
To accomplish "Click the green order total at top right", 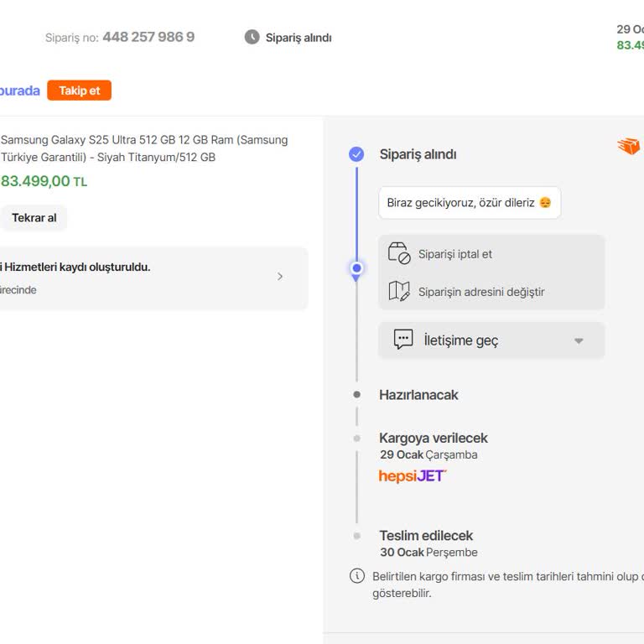I will 630,45.
